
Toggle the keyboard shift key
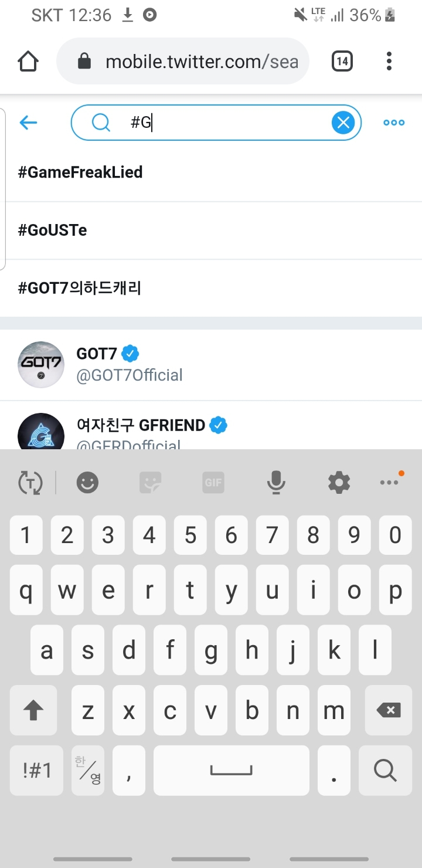[x=33, y=711]
